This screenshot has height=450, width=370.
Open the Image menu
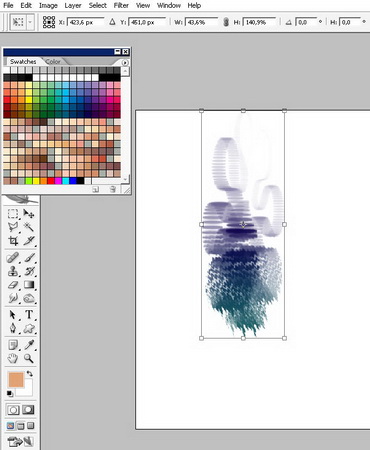click(x=48, y=5)
